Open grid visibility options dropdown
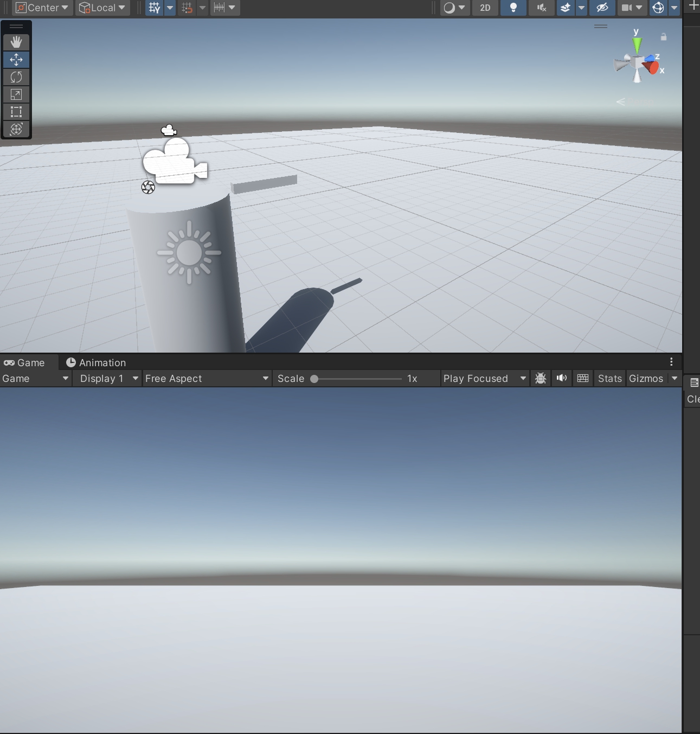The width and height of the screenshot is (700, 734). pyautogui.click(x=170, y=8)
